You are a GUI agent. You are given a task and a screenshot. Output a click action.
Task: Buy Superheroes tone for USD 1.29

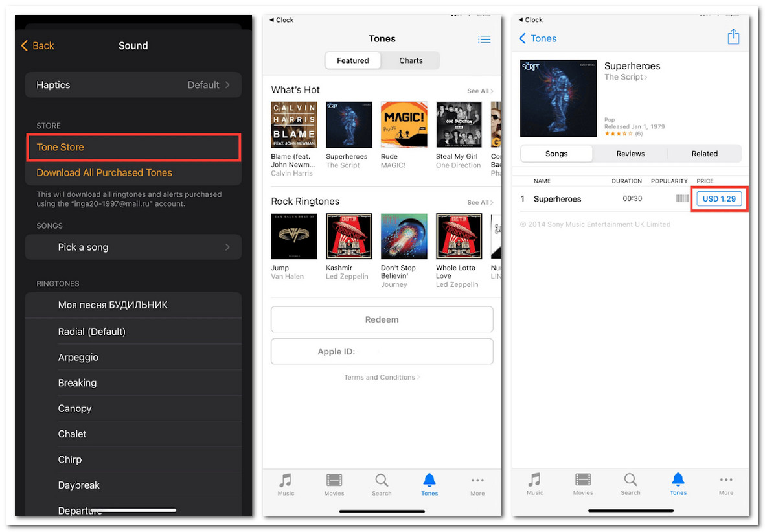click(719, 199)
